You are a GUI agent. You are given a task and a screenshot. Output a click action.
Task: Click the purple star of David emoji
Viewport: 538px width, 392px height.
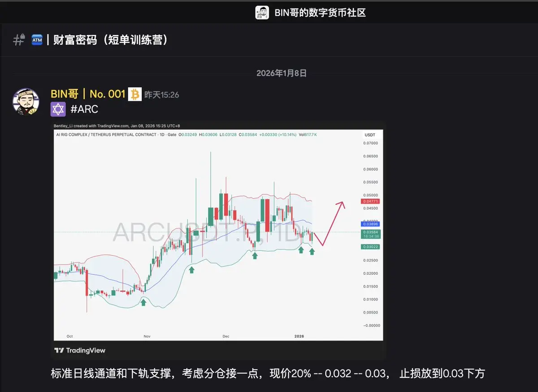click(58, 109)
